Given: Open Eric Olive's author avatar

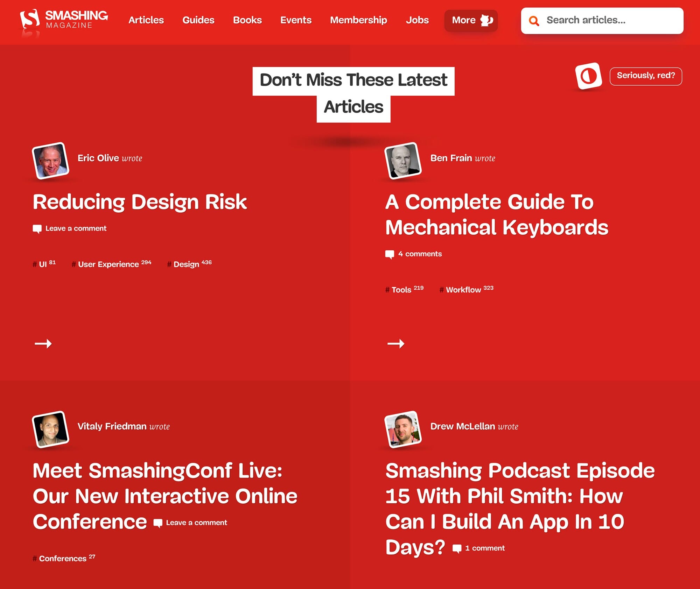Looking at the screenshot, I should tap(51, 161).
